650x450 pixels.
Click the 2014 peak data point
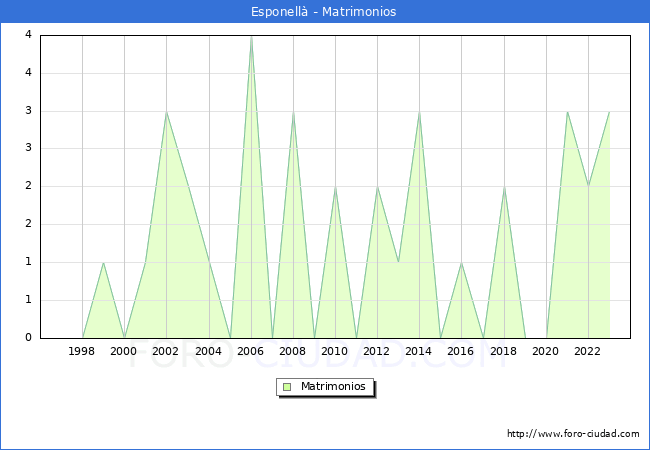click(419, 111)
